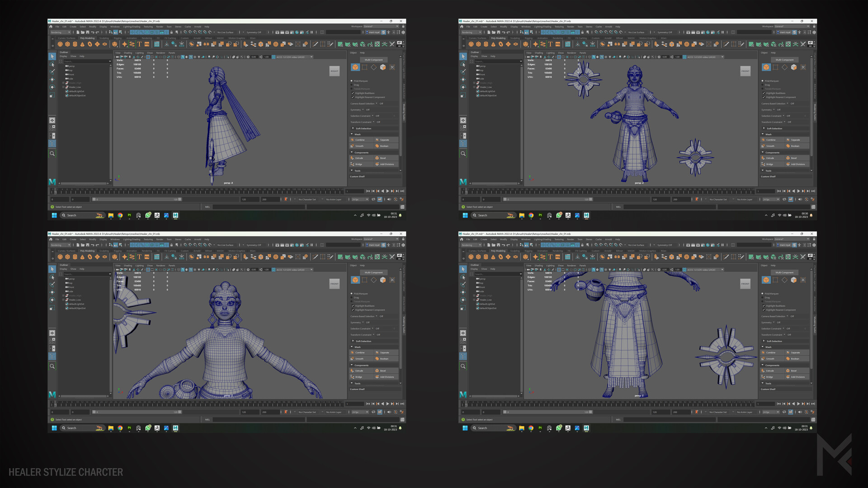This screenshot has width=868, height=488.
Task: Click polygon cube shelf icon in top-right Maya window
Action: pos(478,44)
